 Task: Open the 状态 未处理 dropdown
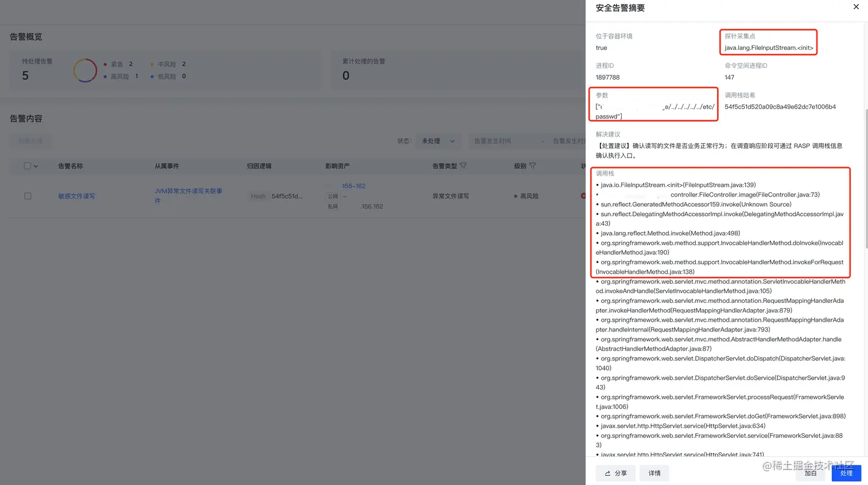[x=438, y=141]
